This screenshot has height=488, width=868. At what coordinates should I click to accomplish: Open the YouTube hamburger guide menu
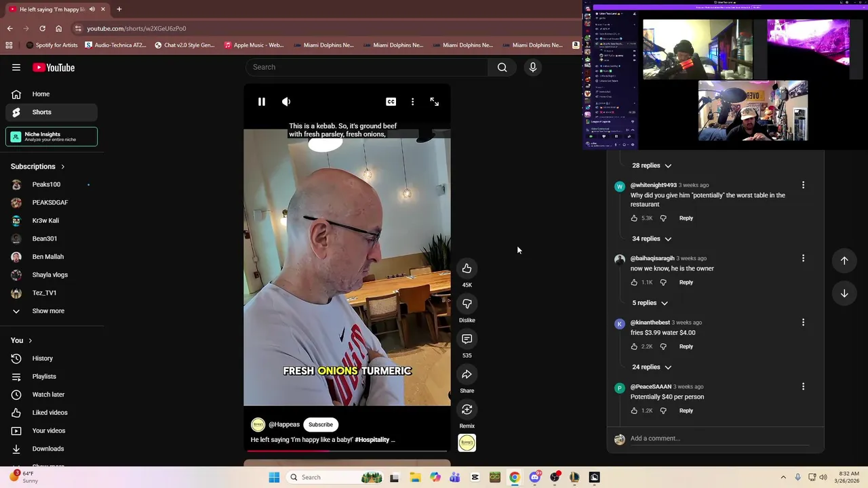click(x=16, y=67)
